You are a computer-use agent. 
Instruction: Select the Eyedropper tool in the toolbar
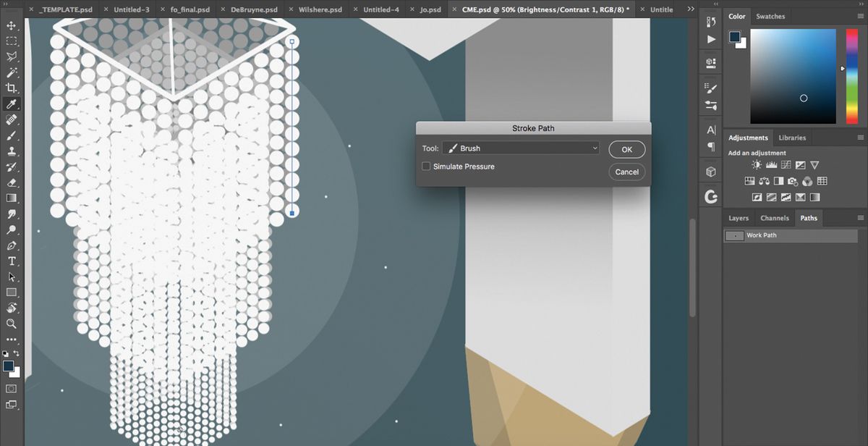(x=10, y=104)
